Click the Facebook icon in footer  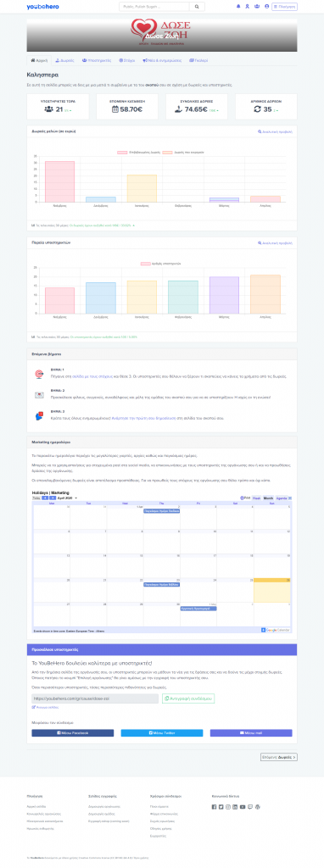coord(215,807)
